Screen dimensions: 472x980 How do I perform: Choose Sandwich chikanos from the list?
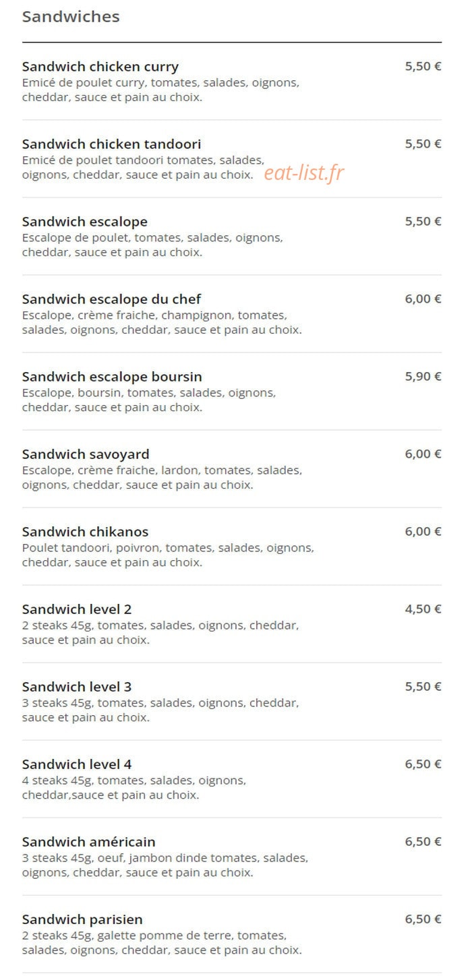(231, 547)
